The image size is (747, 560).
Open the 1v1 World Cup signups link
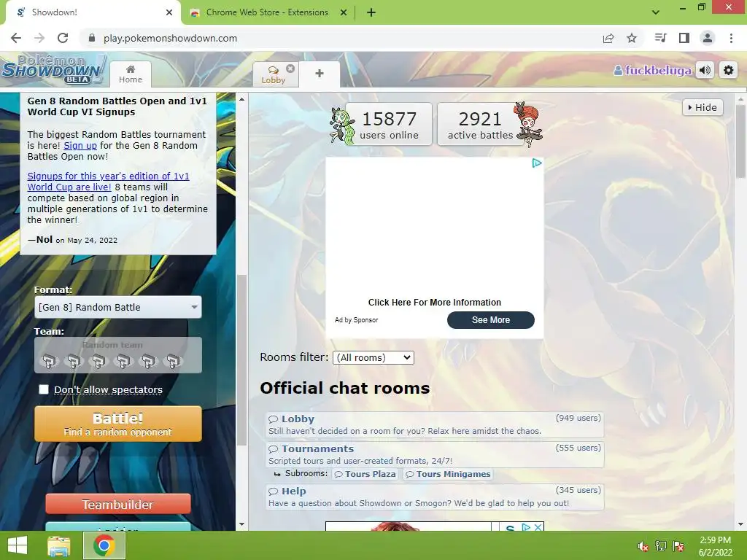(x=108, y=182)
